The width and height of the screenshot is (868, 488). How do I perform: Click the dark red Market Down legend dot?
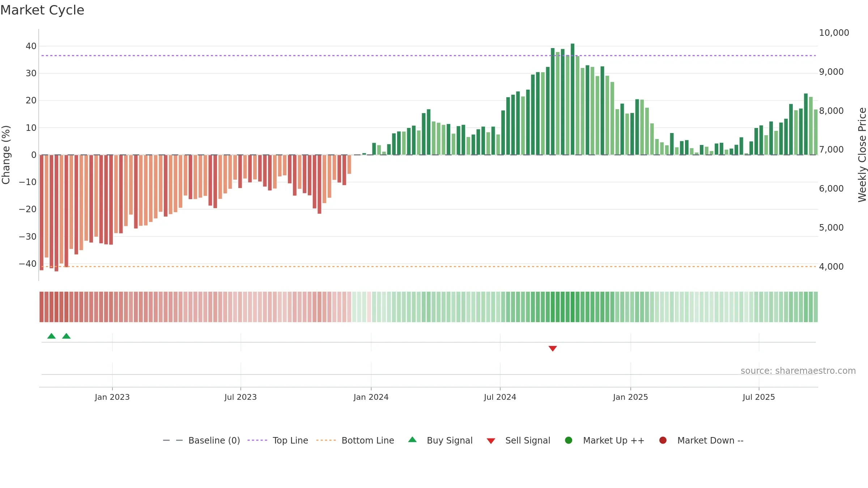[x=663, y=440]
